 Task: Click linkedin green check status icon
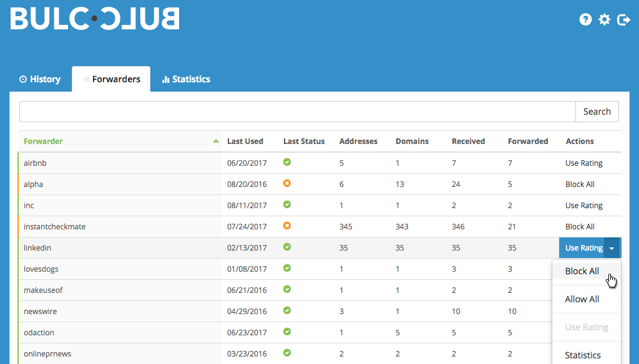click(x=287, y=247)
